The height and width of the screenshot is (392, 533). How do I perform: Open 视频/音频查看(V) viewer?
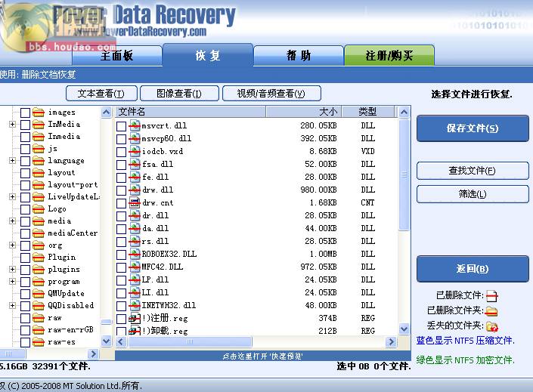click(x=271, y=94)
